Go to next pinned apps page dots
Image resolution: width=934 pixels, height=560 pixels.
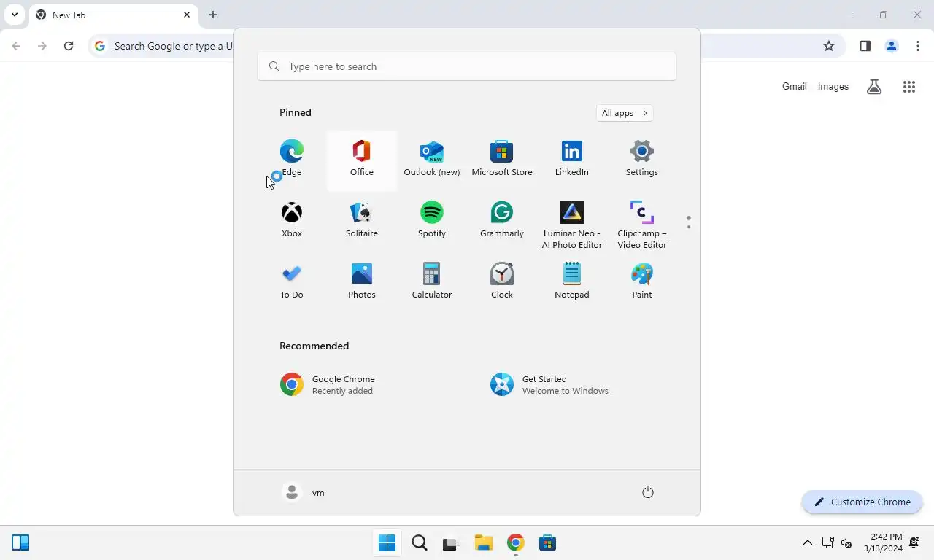coord(688,222)
